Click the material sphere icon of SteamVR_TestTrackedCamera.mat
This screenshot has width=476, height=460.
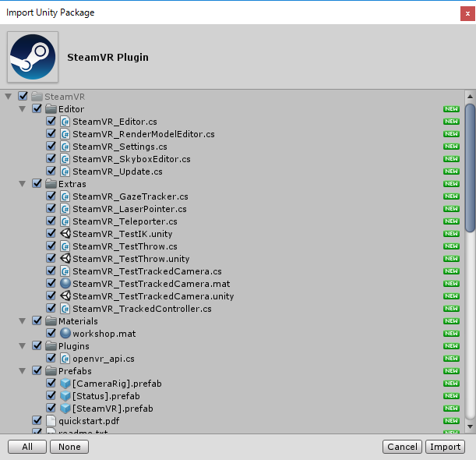pos(65,283)
